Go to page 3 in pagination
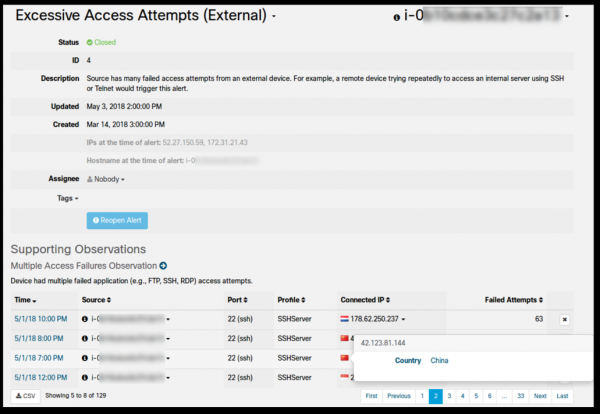 [x=449, y=397]
